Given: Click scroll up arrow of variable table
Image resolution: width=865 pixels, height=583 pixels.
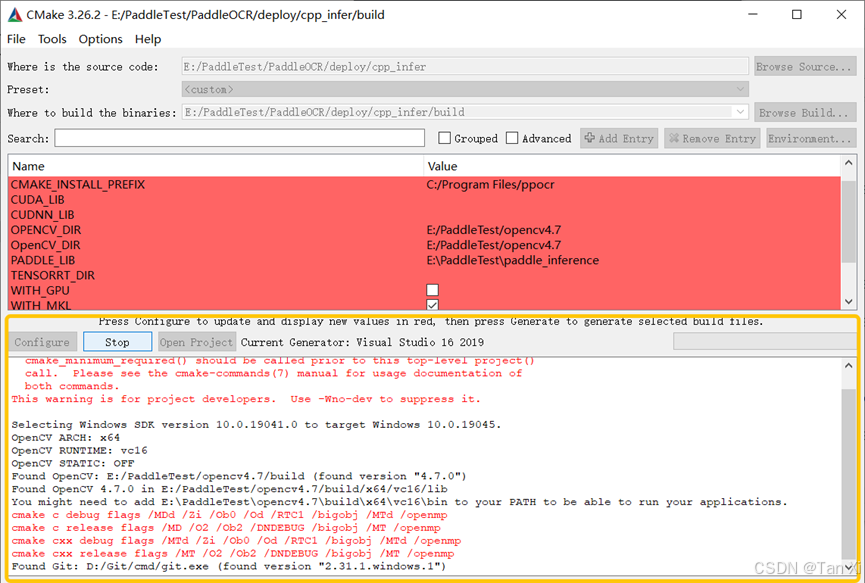Looking at the screenshot, I should (848, 163).
